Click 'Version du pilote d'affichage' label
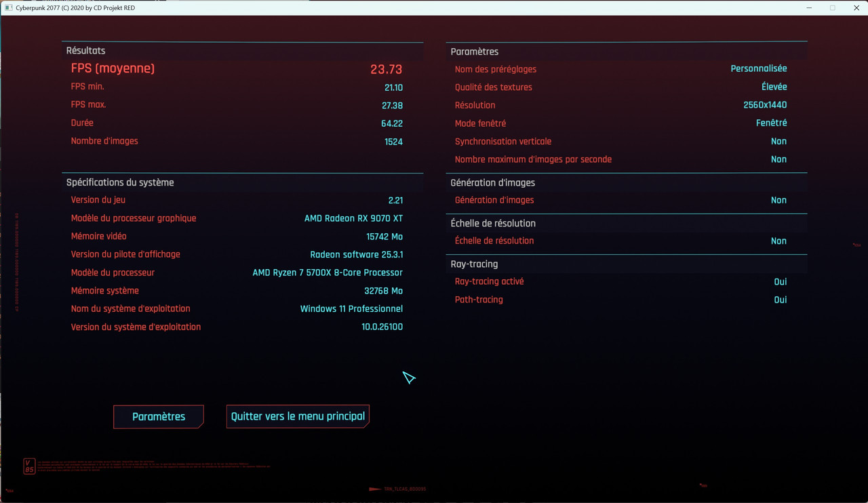Viewport: 868px width, 503px height. point(125,254)
